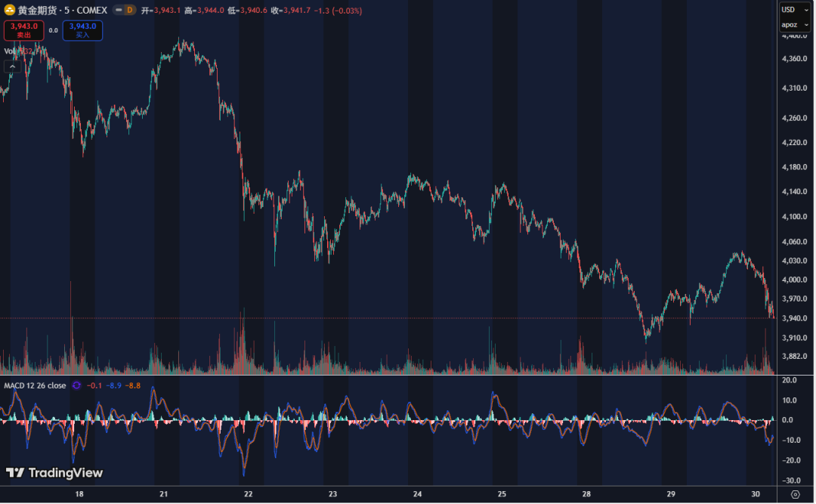Click the 4,310.0 price scale label
Screen dimensions: 816x504
coord(794,88)
